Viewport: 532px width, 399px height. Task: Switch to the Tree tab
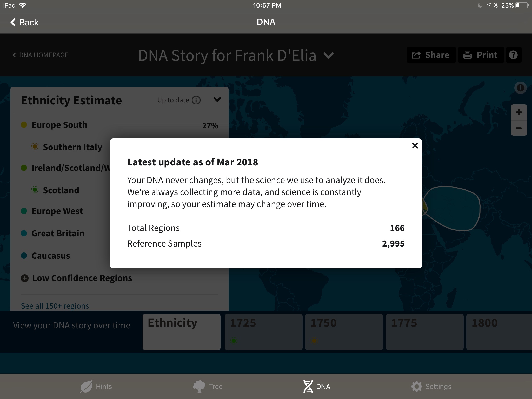[208, 387]
